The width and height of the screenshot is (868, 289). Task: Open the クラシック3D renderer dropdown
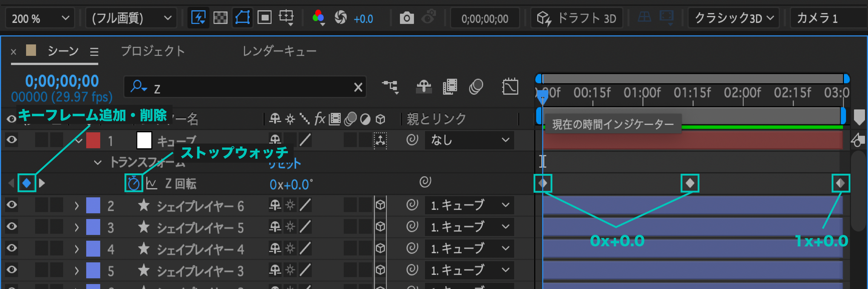click(734, 18)
